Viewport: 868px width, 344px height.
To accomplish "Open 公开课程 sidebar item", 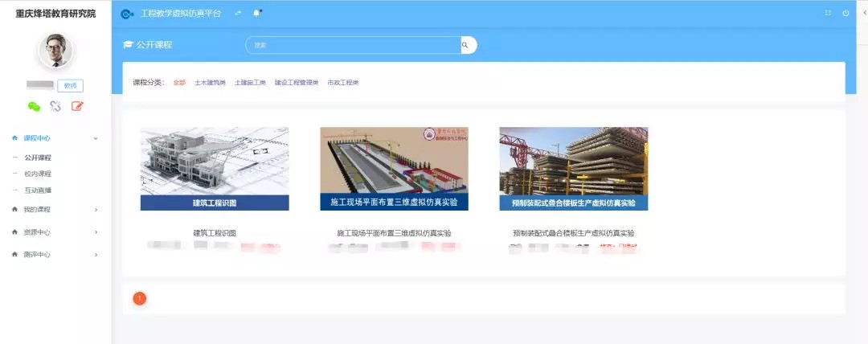I will tap(38, 158).
